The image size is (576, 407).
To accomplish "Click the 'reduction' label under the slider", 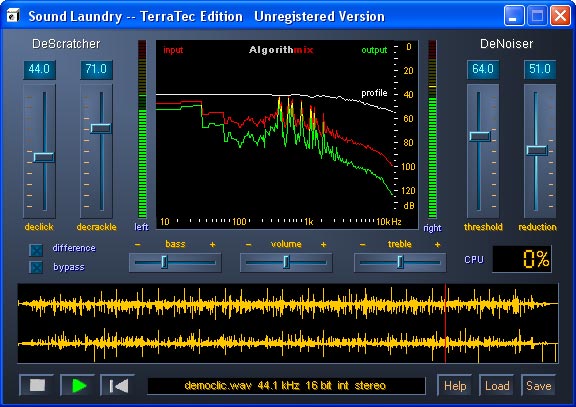I will 537,227.
